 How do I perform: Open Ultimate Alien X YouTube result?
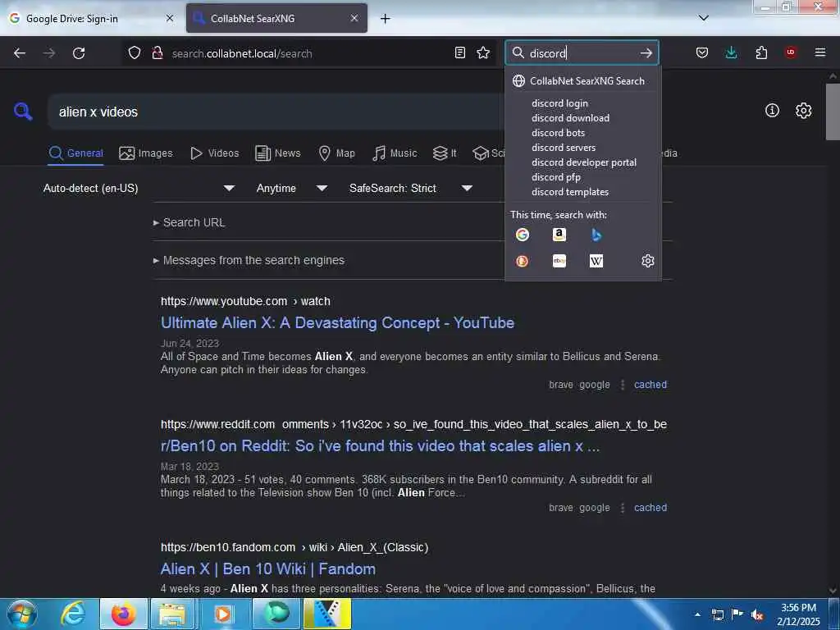pyautogui.click(x=337, y=322)
